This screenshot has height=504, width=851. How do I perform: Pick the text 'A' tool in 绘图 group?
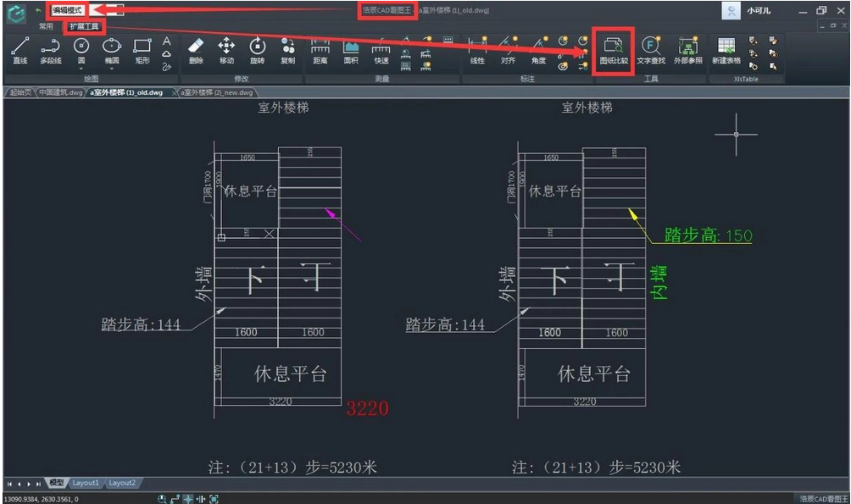pos(167,42)
